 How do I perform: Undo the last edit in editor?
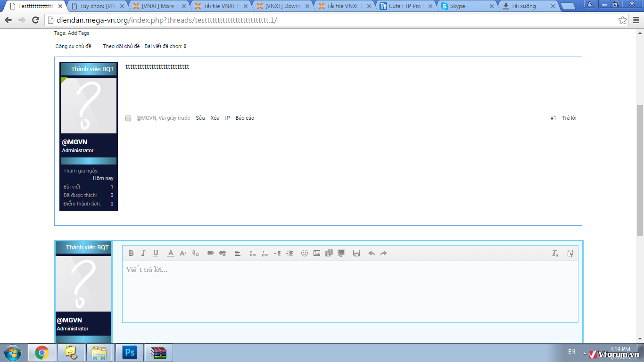[x=372, y=253]
